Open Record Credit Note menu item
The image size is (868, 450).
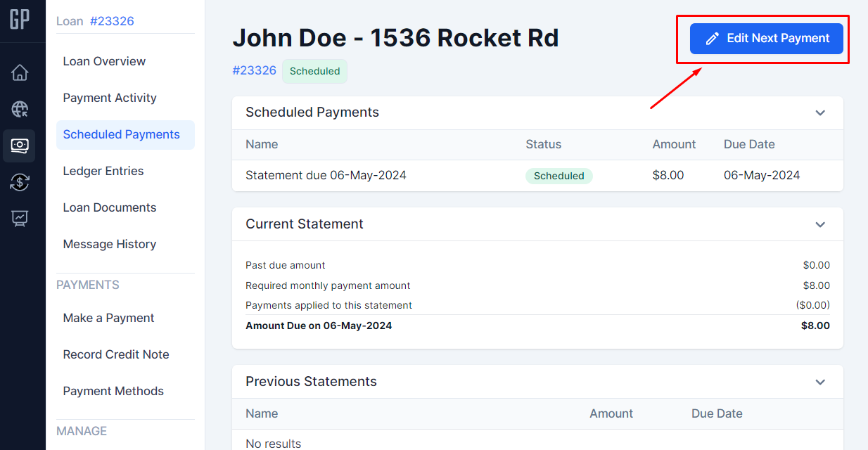pyautogui.click(x=116, y=354)
